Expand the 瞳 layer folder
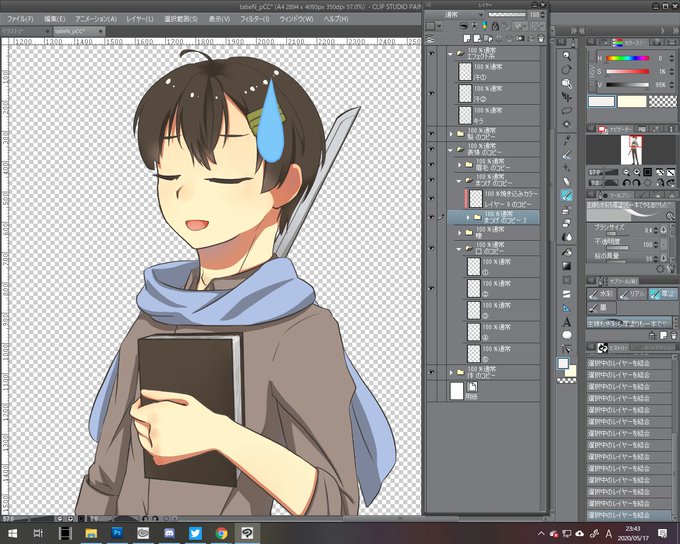Viewport: 680px width, 544px height. pyautogui.click(x=459, y=233)
